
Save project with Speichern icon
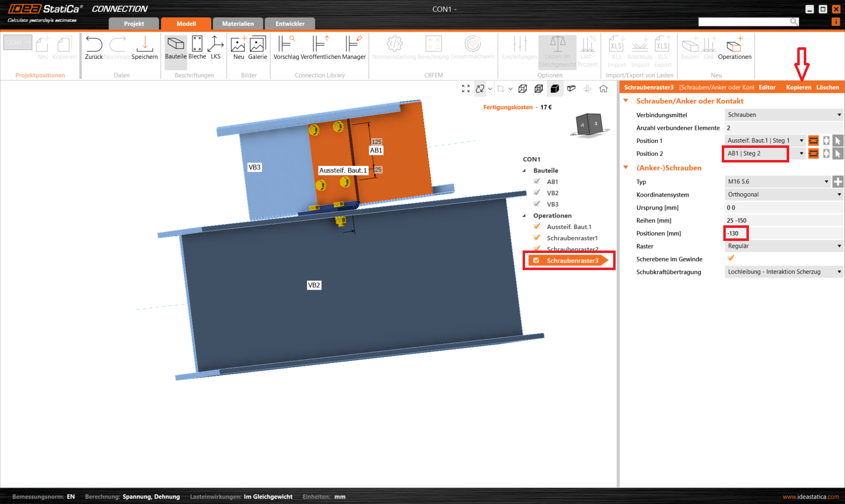coord(144,45)
